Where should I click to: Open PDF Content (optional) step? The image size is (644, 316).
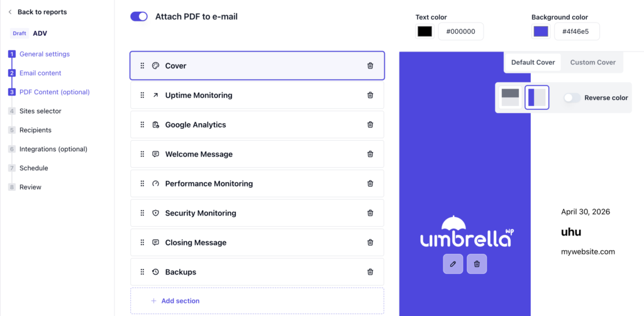[x=54, y=92]
